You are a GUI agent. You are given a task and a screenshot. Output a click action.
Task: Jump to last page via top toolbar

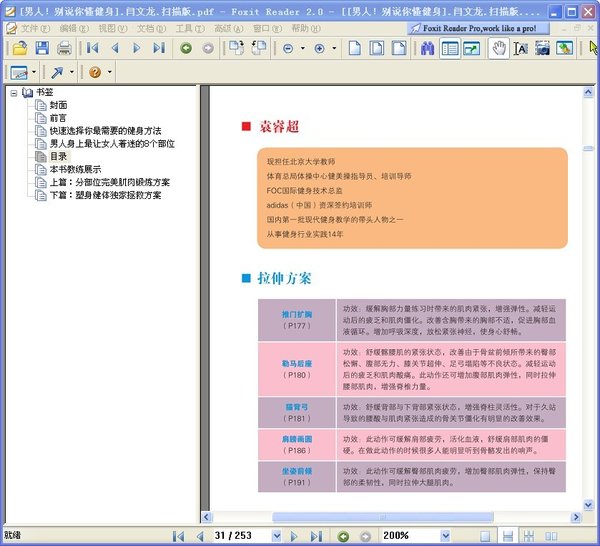[159, 48]
